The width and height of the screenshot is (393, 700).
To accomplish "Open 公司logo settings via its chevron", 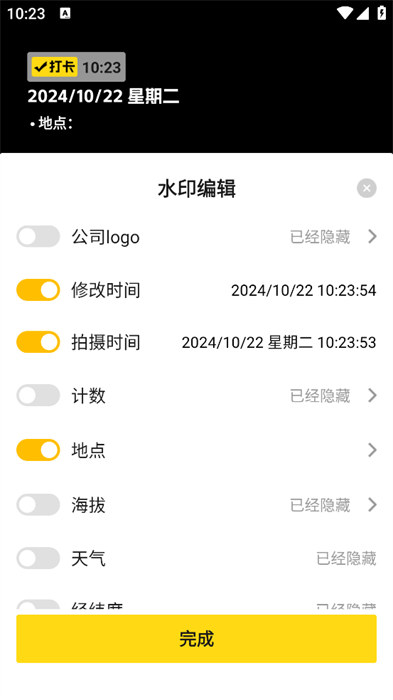I will [372, 237].
